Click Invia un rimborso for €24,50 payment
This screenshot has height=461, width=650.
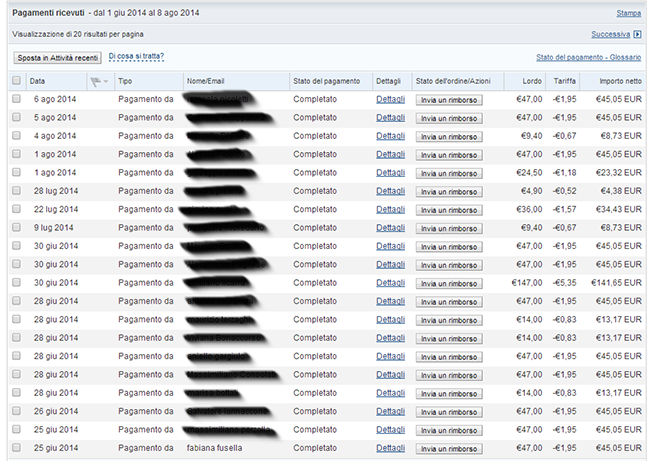(x=449, y=173)
